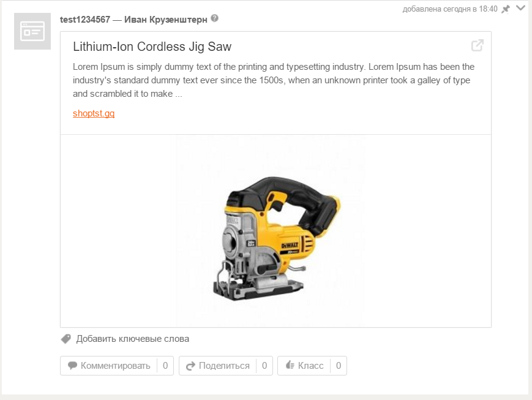This screenshot has height=400, width=532.
Task: Click the thumbs up Класс icon
Action: 290,365
